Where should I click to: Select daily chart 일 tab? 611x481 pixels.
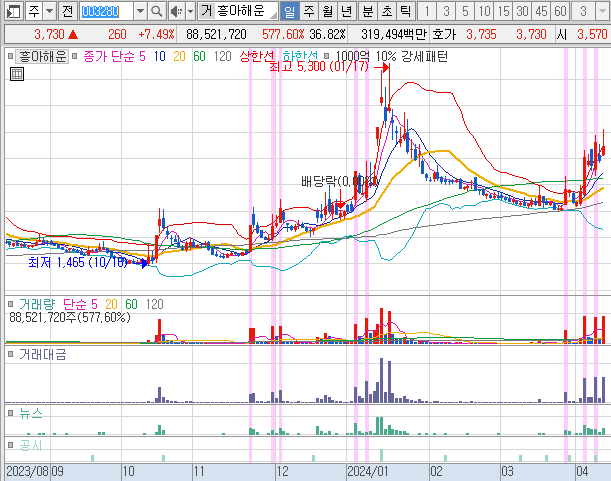[x=290, y=11]
